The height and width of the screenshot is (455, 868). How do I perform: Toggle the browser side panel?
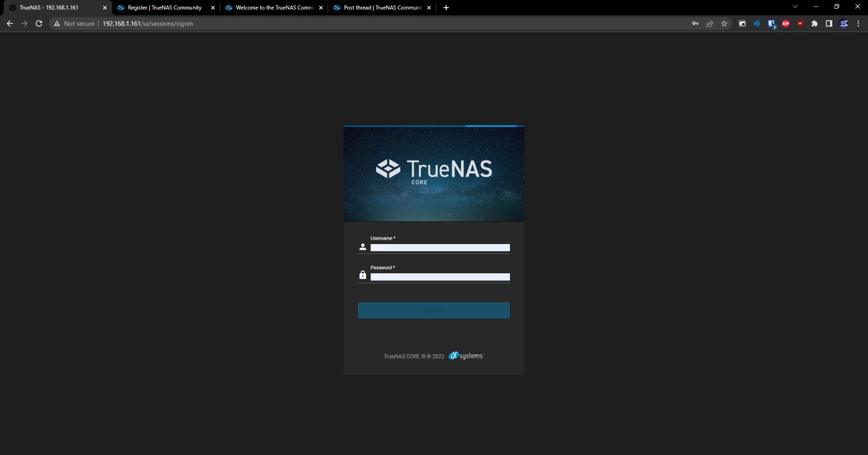click(x=829, y=23)
